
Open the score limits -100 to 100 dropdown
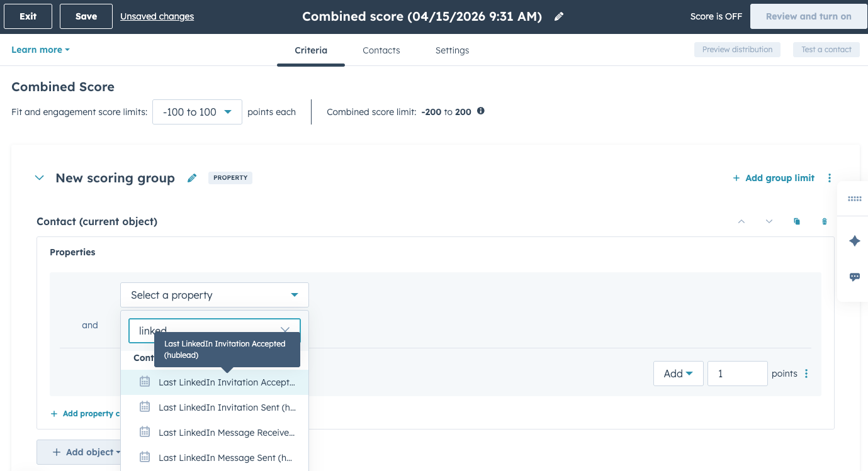pyautogui.click(x=197, y=112)
